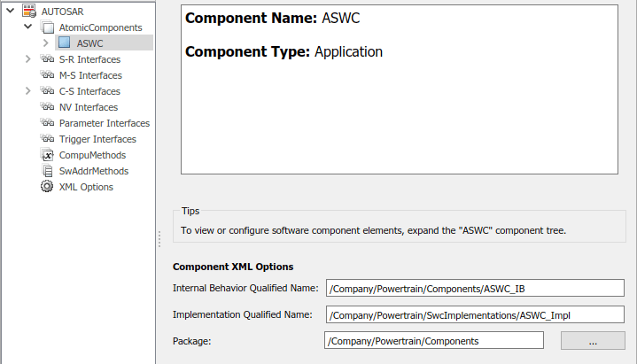Click the Implementation Qualified Name field

coord(475,314)
